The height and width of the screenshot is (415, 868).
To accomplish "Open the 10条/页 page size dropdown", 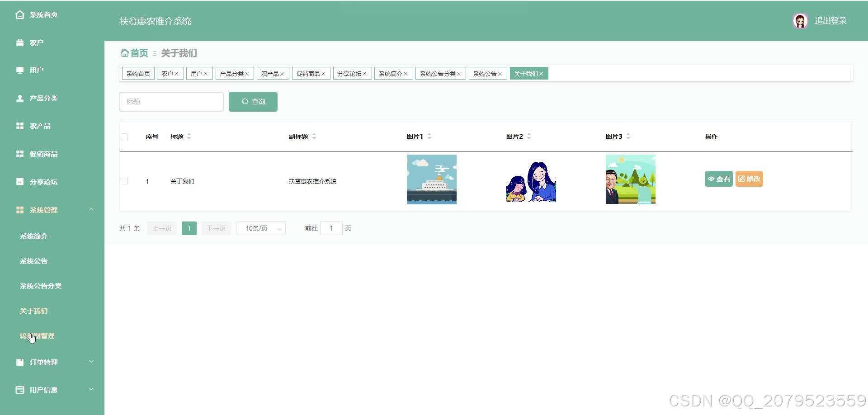I will click(x=261, y=228).
